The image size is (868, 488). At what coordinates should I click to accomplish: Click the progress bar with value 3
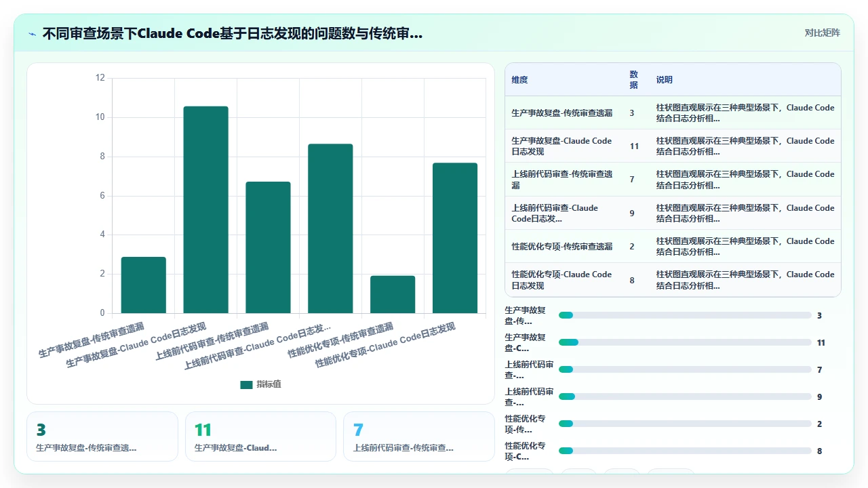[x=685, y=315]
